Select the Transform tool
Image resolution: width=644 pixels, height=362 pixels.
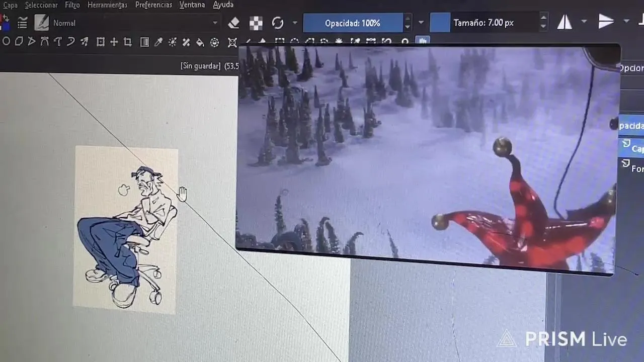(x=101, y=42)
